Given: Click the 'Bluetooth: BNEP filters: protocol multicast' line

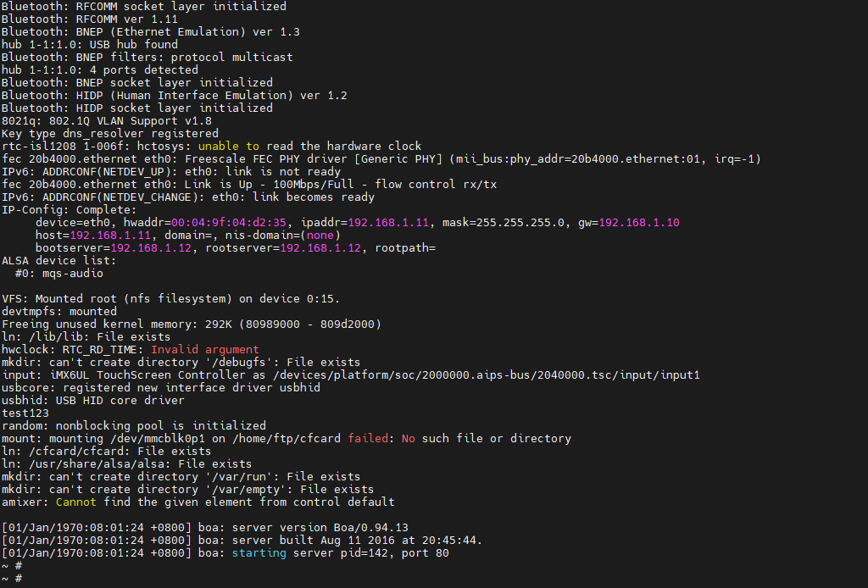Looking at the screenshot, I should [x=147, y=57].
